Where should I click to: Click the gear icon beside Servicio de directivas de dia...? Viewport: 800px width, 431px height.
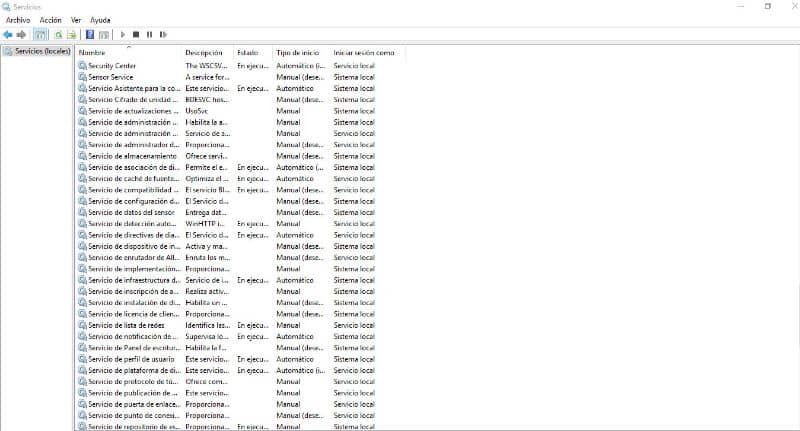click(83, 235)
